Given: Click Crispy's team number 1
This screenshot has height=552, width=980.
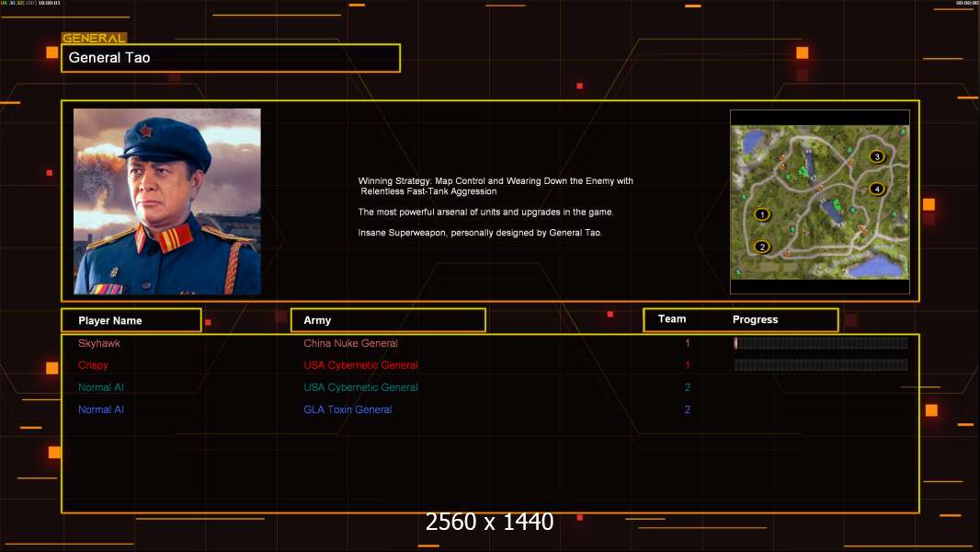Looking at the screenshot, I should [688, 365].
